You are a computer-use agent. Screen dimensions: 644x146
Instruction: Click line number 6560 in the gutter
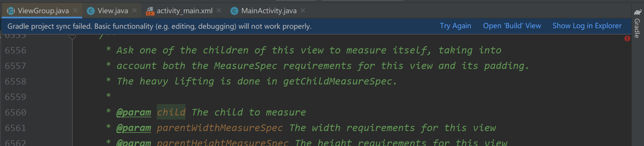(x=16, y=113)
